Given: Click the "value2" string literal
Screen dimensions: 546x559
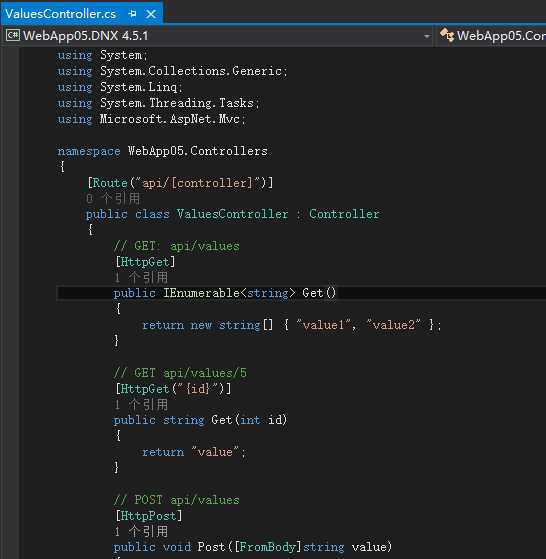Looking at the screenshot, I should click(393, 325).
